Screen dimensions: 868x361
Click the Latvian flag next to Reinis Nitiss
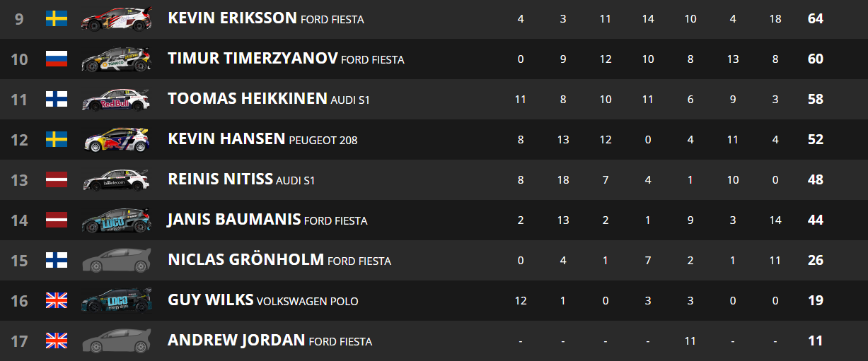57,179
